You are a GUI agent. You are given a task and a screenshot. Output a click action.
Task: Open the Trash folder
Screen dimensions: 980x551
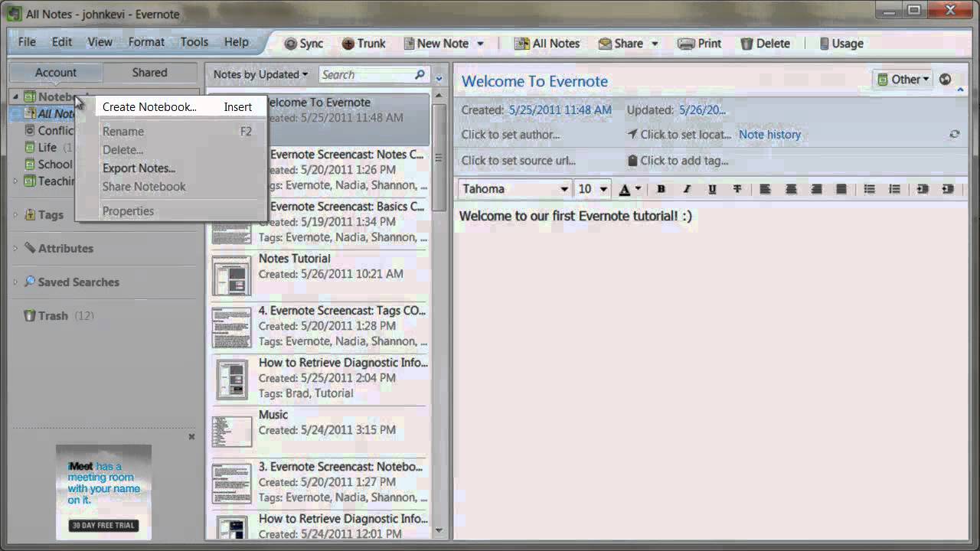pos(53,315)
